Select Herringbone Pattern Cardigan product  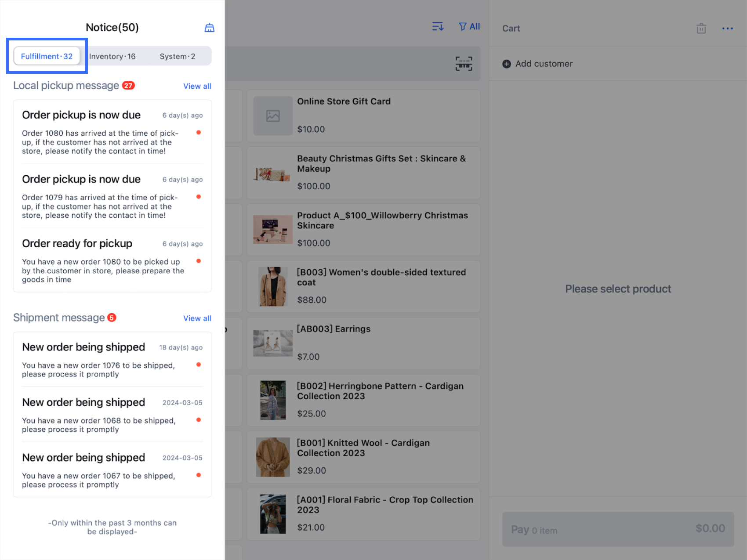(x=363, y=400)
